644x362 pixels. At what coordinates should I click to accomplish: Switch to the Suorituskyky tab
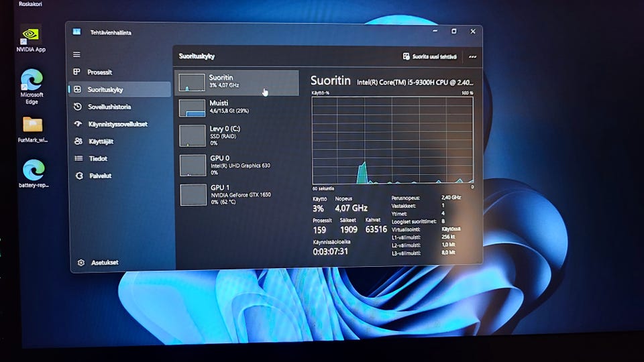point(119,89)
